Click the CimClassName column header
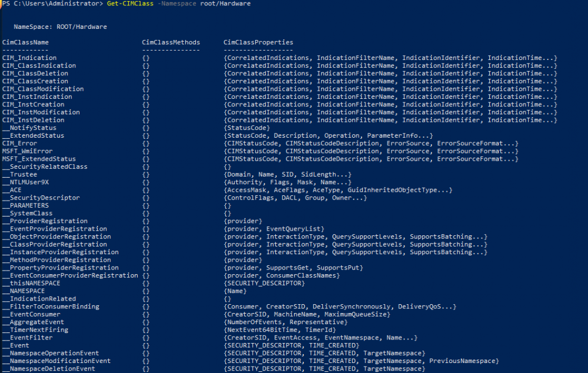Viewport: 588px width, 373px height. point(25,42)
